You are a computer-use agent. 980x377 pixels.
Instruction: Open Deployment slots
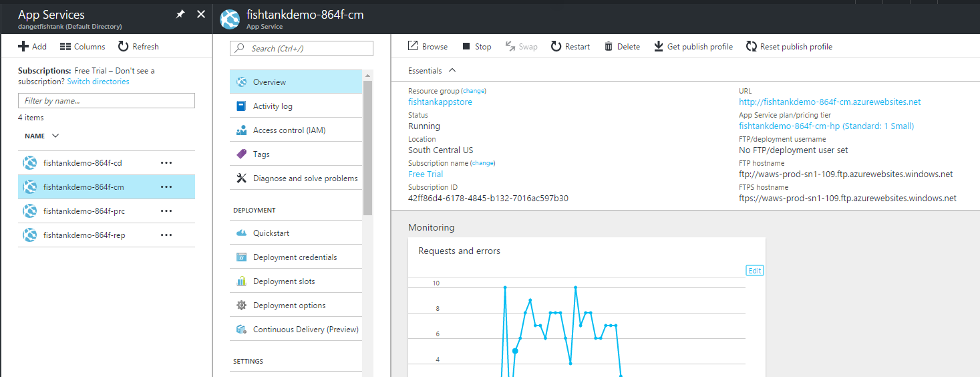[x=296, y=281]
